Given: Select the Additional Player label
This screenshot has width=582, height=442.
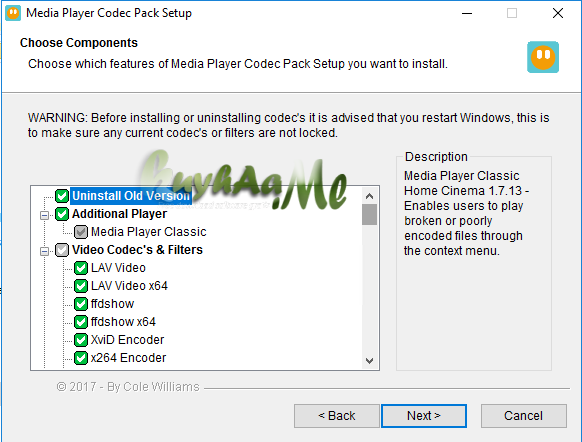Looking at the screenshot, I should tap(120, 214).
